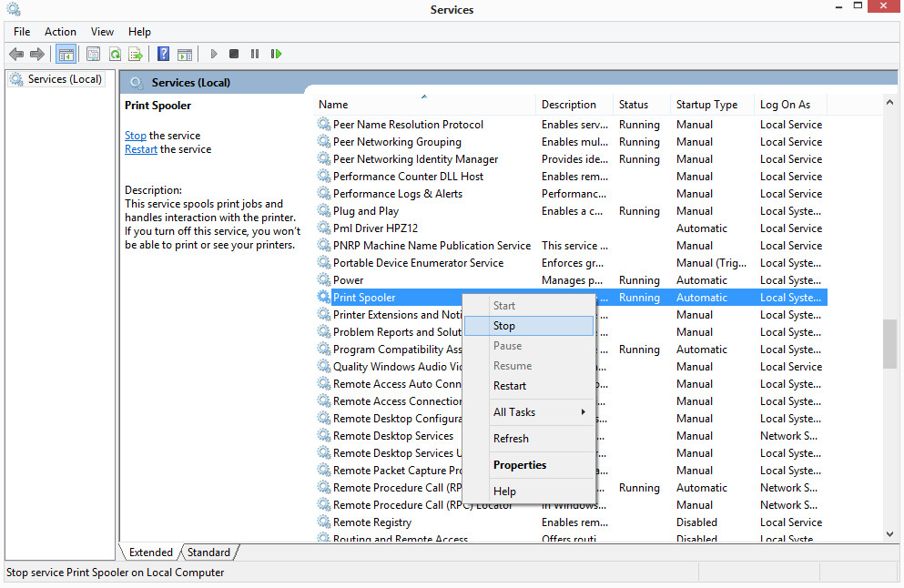The width and height of the screenshot is (904, 588).
Task: Click the Back navigation arrow icon
Action: (16, 54)
